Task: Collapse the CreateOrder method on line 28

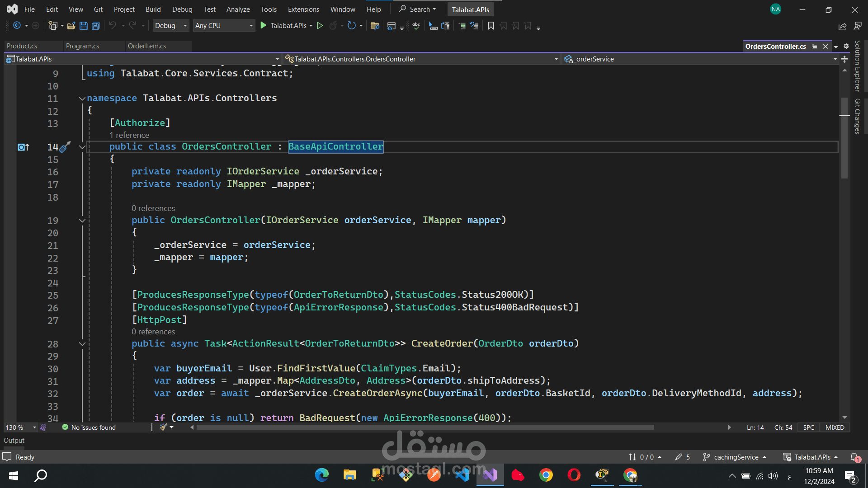Action: pos(82,344)
